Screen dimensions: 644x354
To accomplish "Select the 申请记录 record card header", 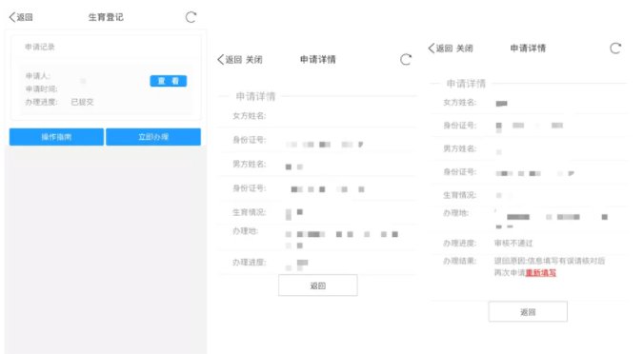I will tap(40, 47).
